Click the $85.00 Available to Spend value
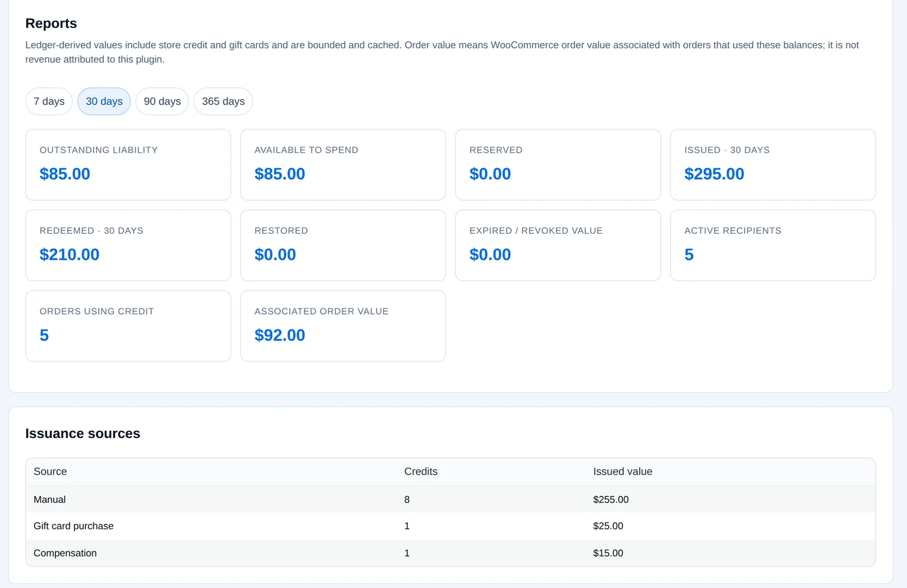Screen dimensions: 907x588 pyautogui.click(x=280, y=174)
